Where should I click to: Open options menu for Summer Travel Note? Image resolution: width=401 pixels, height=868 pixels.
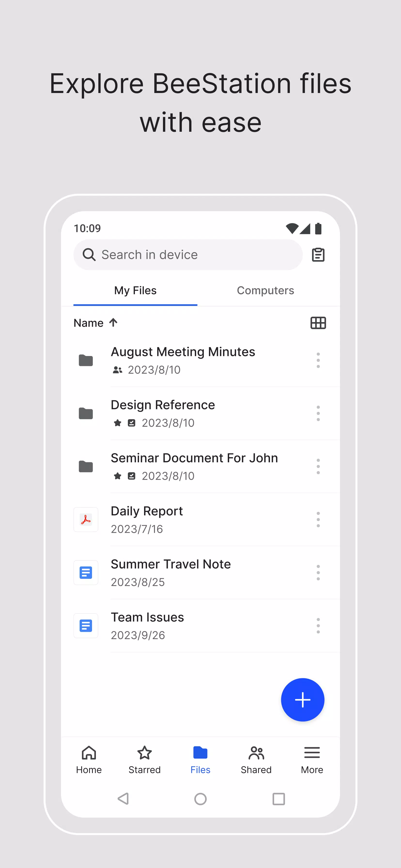click(318, 573)
